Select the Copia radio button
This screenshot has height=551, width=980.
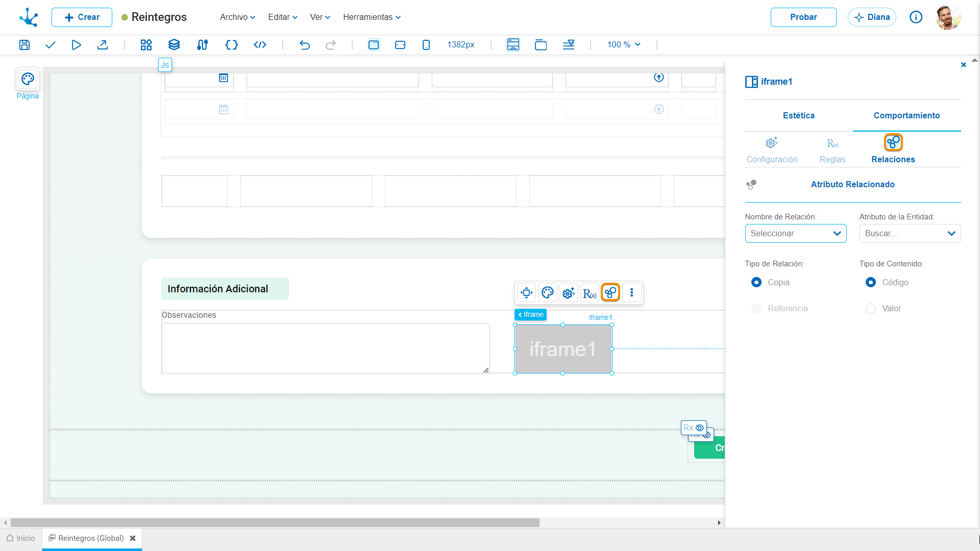(x=756, y=282)
